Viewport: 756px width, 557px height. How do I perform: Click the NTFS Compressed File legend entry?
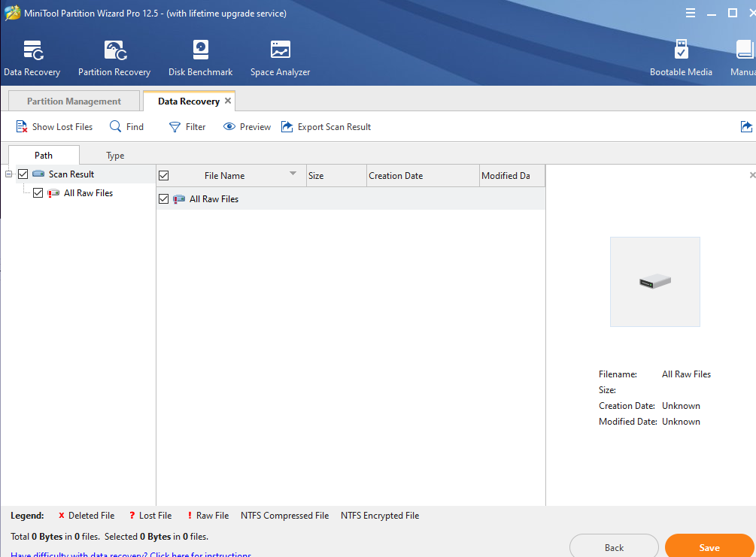(x=284, y=516)
